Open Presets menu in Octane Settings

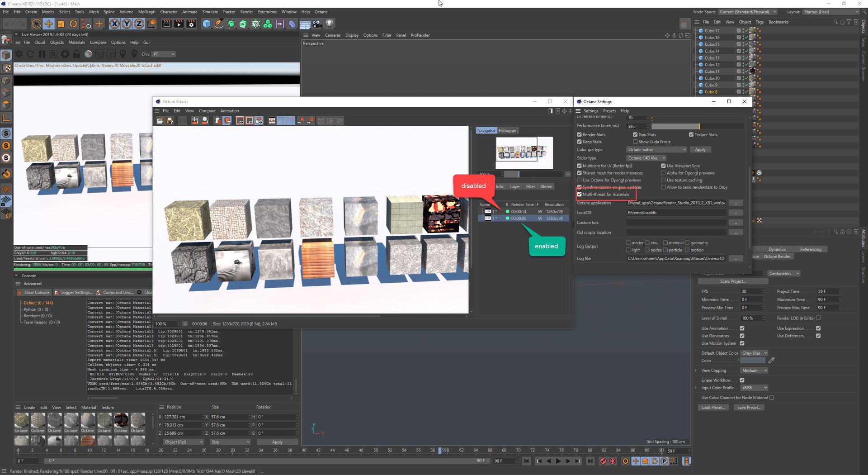[609, 111]
